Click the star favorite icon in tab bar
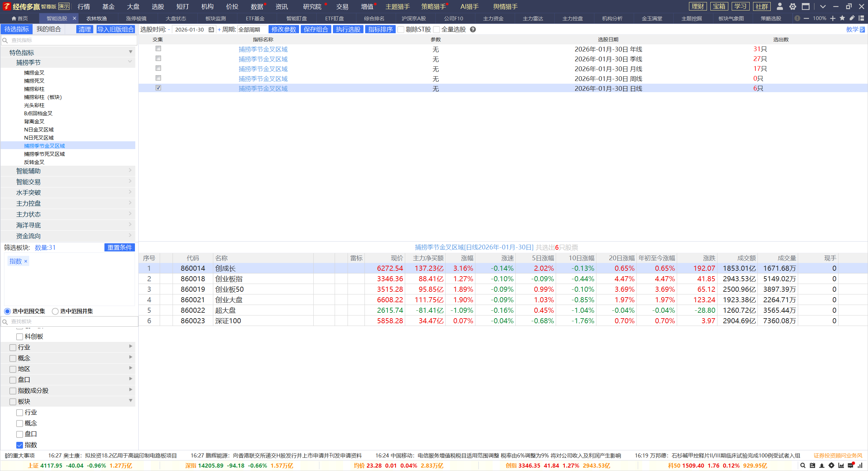The image size is (868, 471). tap(842, 18)
